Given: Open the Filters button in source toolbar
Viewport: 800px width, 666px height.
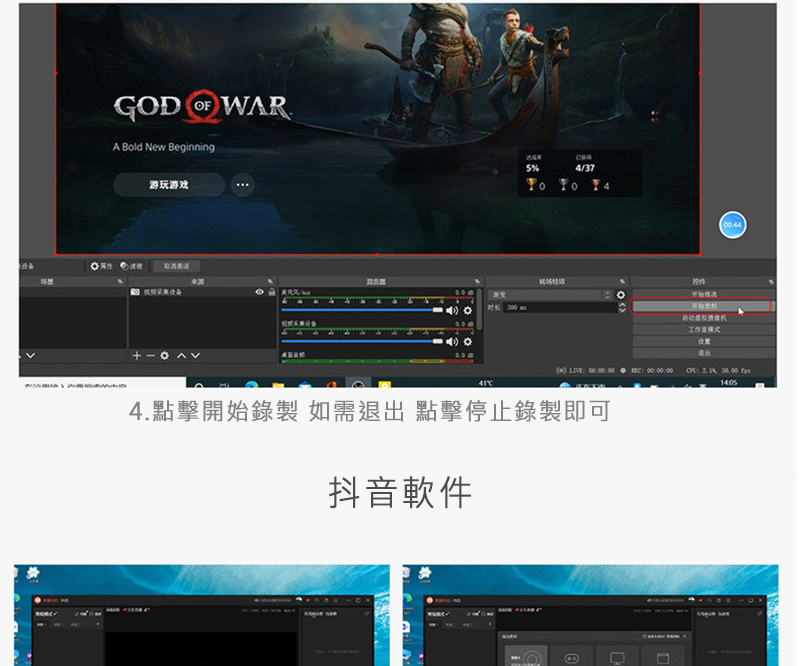Looking at the screenshot, I should coord(132,266).
